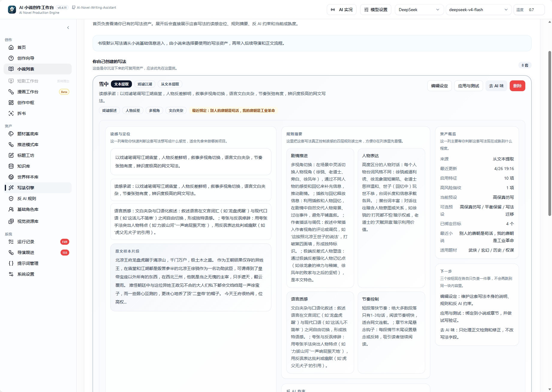Click the 最近绑定 orange binding tag
The width and height of the screenshot is (552, 392).
tap(234, 111)
